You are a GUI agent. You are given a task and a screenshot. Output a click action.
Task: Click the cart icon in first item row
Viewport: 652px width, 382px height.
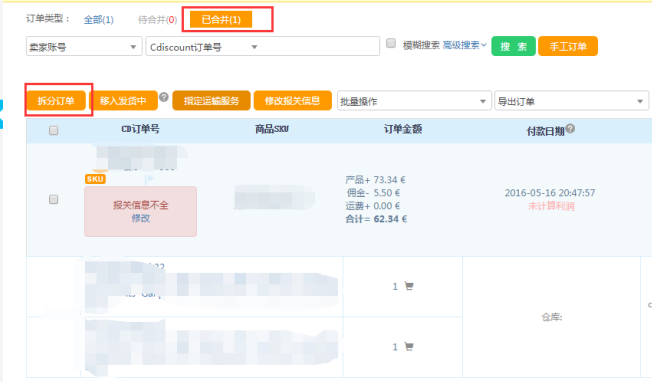point(409,286)
